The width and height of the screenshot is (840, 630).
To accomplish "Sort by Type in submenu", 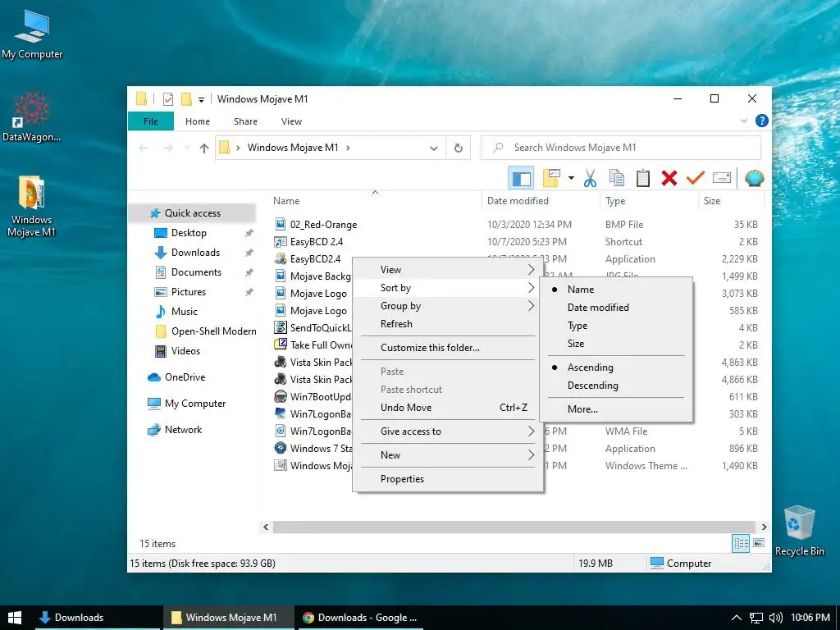I will click(616, 326).
